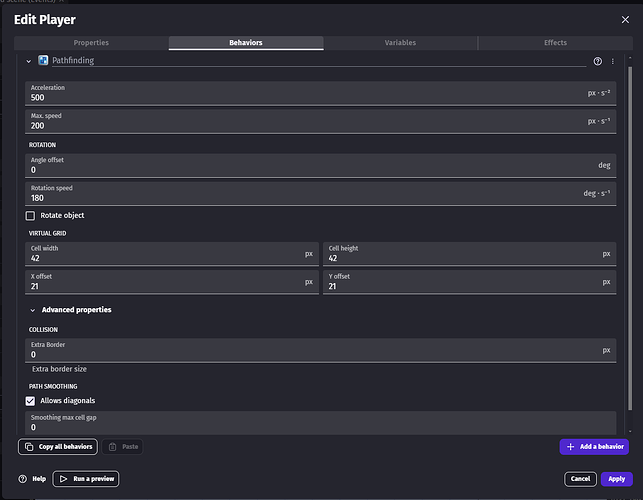Switch to the Properties tab
643x500 pixels.
coord(91,43)
